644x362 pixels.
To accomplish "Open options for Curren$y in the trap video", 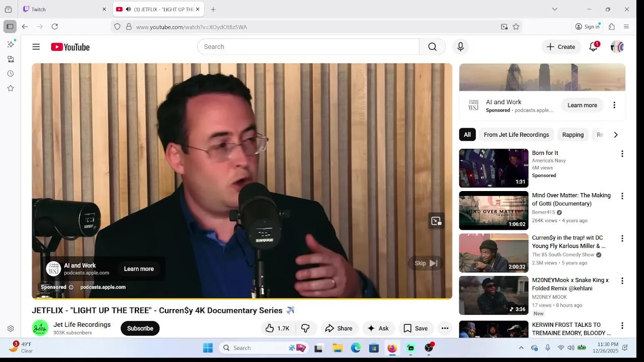I will tap(622, 238).
